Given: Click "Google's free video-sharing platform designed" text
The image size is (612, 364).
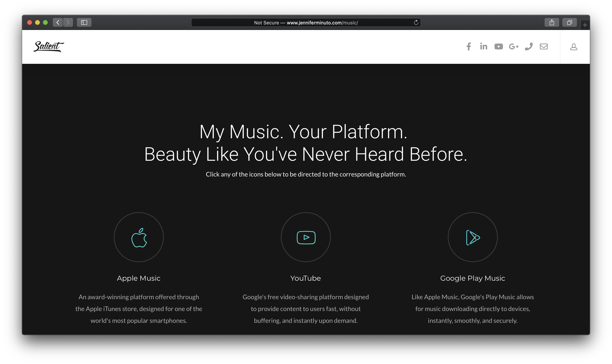Looking at the screenshot, I should tap(306, 297).
